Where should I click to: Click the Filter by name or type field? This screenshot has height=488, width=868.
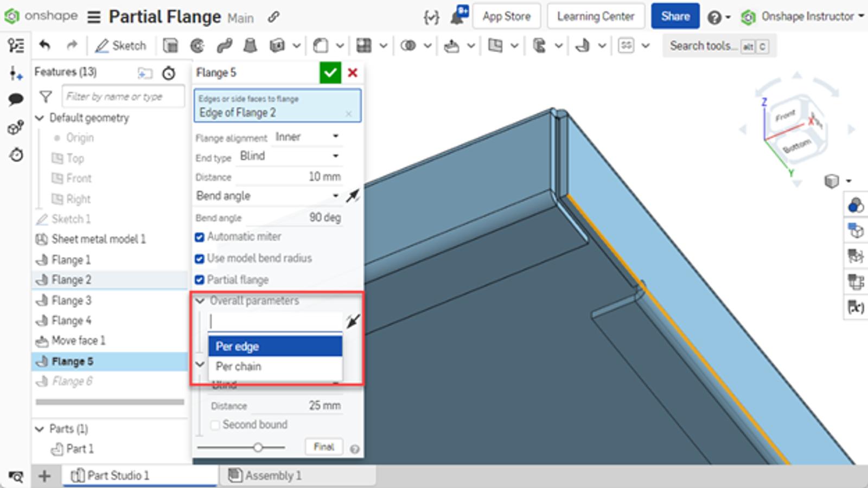[122, 96]
